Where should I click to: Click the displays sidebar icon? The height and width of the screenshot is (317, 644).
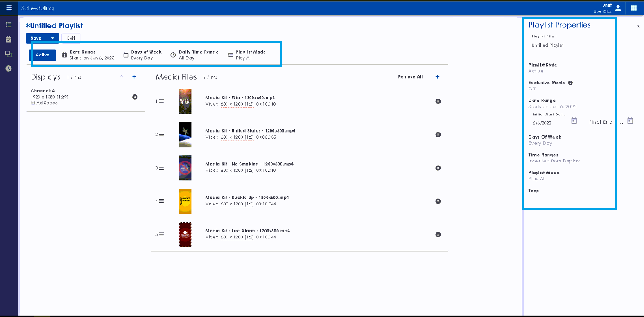pos(9,54)
